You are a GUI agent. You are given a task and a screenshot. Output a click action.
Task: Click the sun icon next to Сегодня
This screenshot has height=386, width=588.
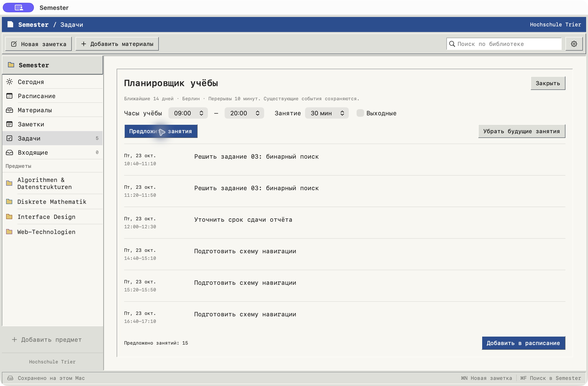[x=9, y=82]
